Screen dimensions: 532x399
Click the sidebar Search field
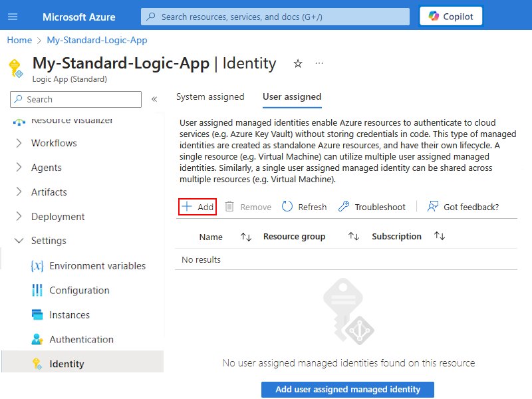coord(76,99)
